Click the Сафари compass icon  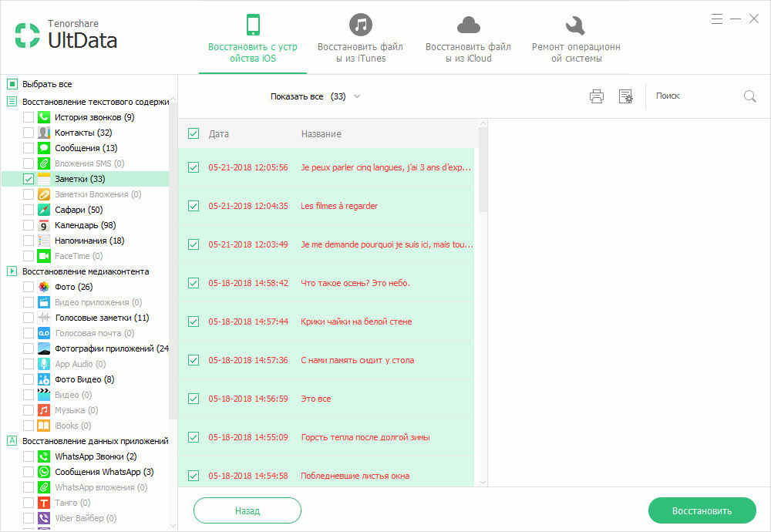pyautogui.click(x=44, y=210)
